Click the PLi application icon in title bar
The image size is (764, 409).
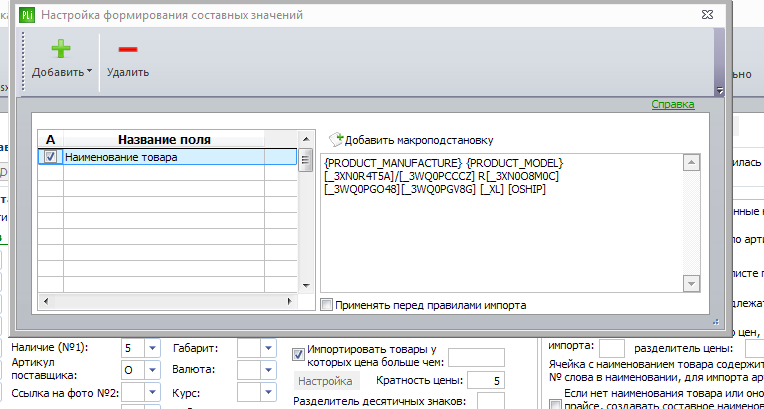27,15
